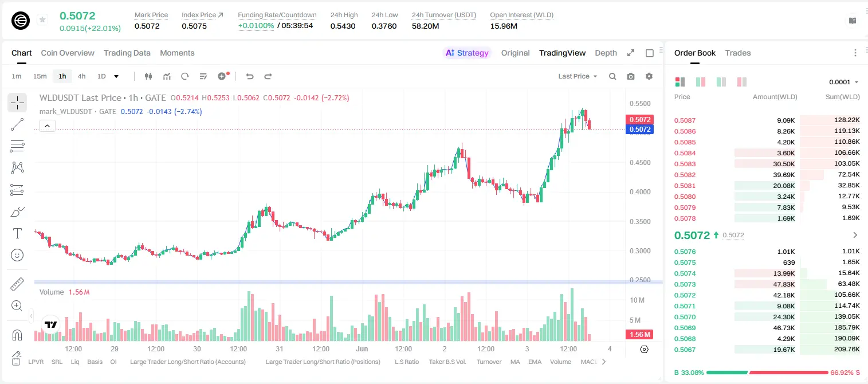Show only sell orders in order book
868x384 pixels.
click(742, 82)
